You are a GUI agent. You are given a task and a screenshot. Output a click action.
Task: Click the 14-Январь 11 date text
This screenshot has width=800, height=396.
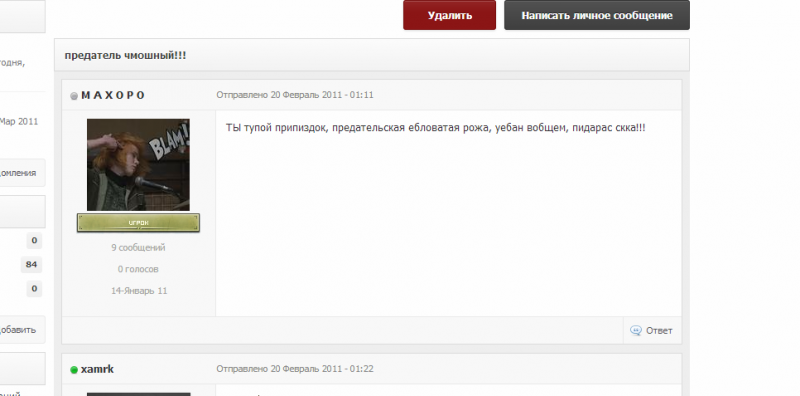139,290
